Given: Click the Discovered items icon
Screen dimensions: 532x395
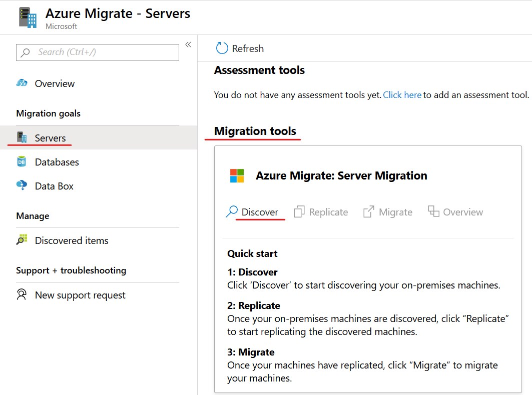Looking at the screenshot, I should coord(22,239).
